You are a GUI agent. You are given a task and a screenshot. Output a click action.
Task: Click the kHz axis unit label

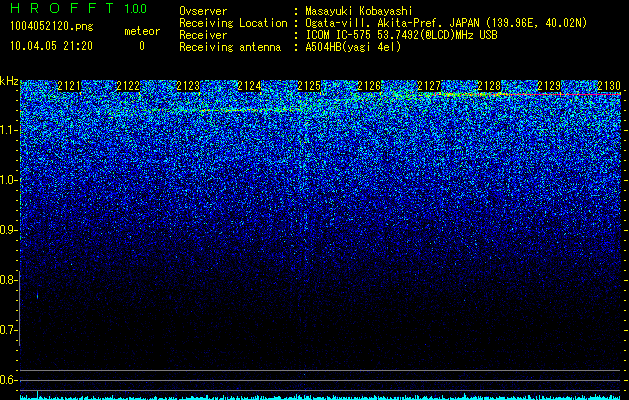pyautogui.click(x=9, y=81)
